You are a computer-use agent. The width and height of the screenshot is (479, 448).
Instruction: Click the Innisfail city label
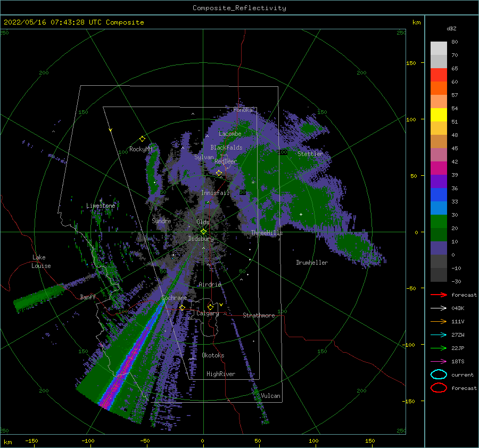point(215,193)
